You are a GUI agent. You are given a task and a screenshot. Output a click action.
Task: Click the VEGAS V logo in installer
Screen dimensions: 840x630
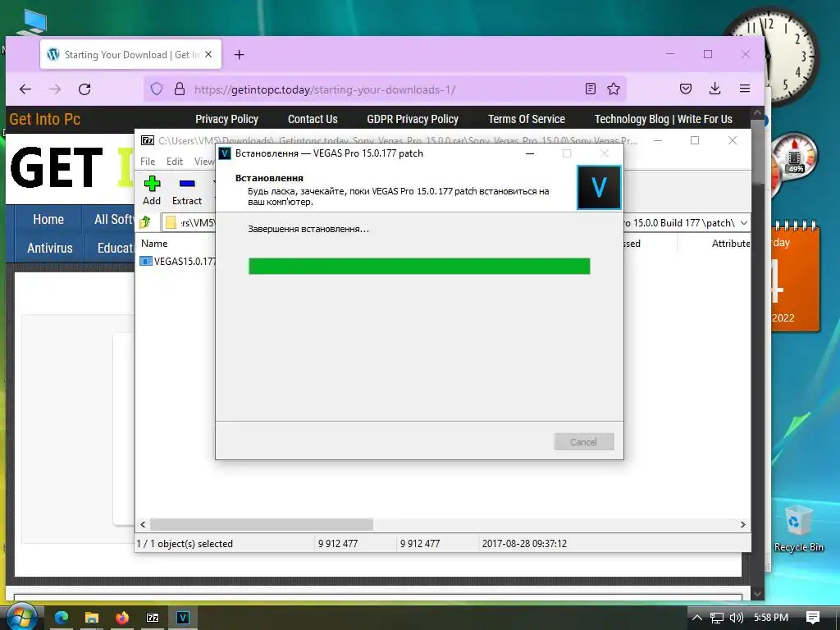tap(599, 187)
